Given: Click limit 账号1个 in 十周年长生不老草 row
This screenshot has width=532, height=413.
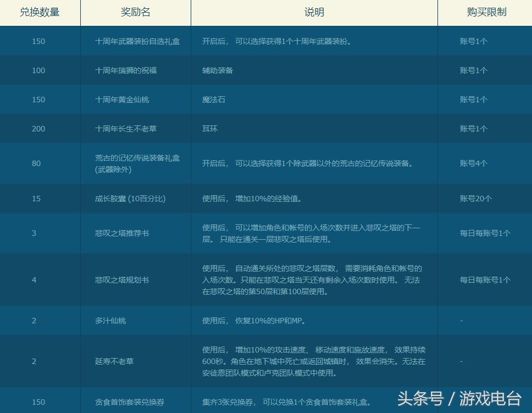Looking at the screenshot, I should [x=474, y=129].
